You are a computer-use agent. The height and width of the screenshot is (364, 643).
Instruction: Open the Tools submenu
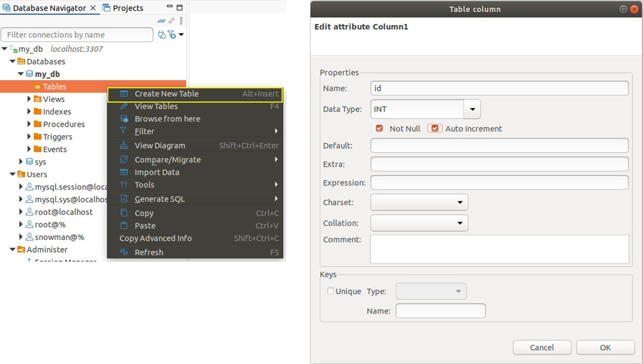pos(195,185)
